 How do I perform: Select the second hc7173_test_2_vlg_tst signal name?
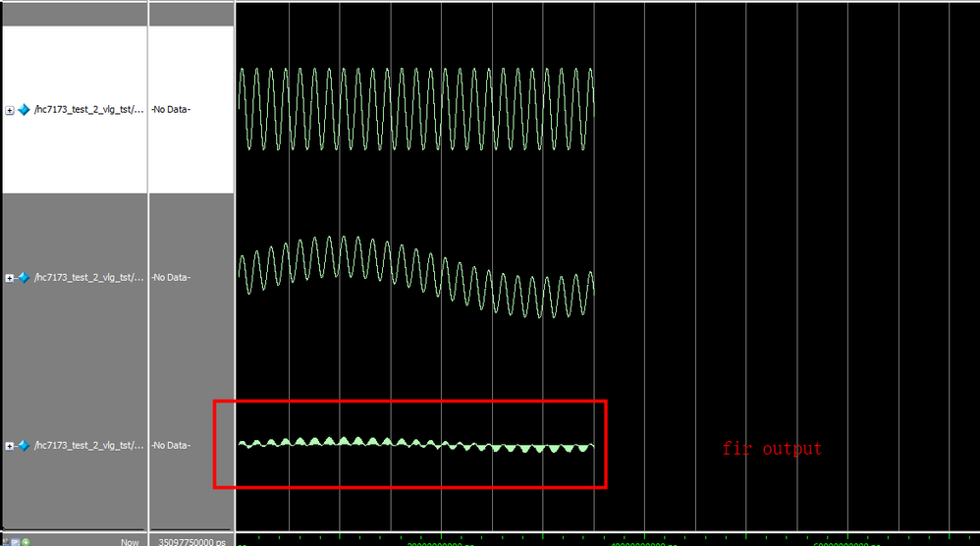[88, 277]
